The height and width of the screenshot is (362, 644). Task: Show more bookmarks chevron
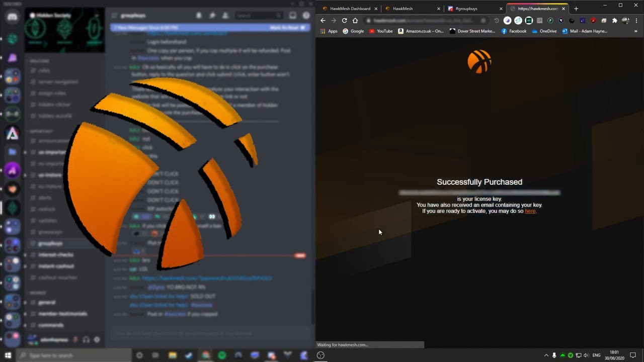click(x=636, y=31)
